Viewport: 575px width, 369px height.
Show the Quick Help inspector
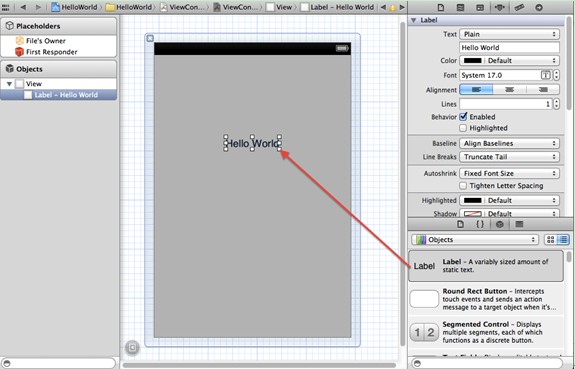click(460, 7)
